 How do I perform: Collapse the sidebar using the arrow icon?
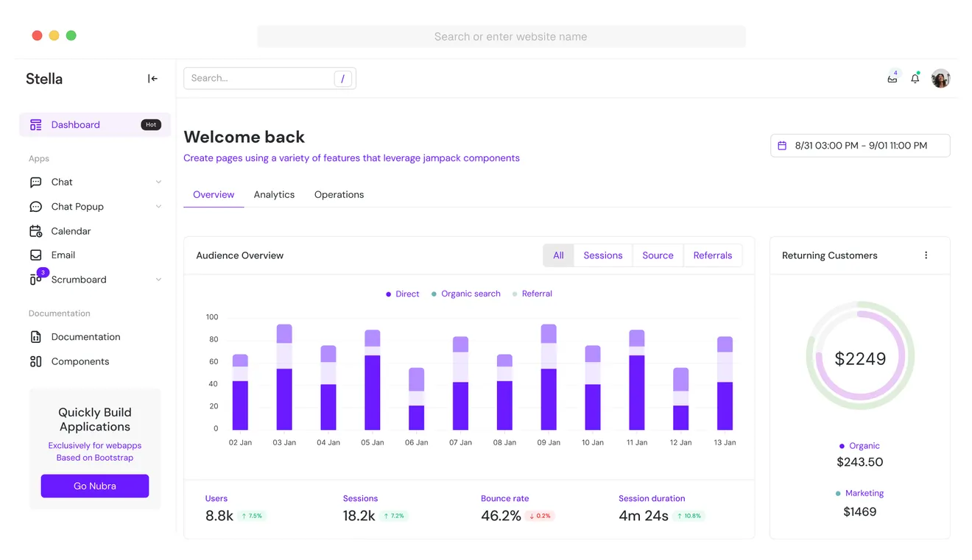152,78
